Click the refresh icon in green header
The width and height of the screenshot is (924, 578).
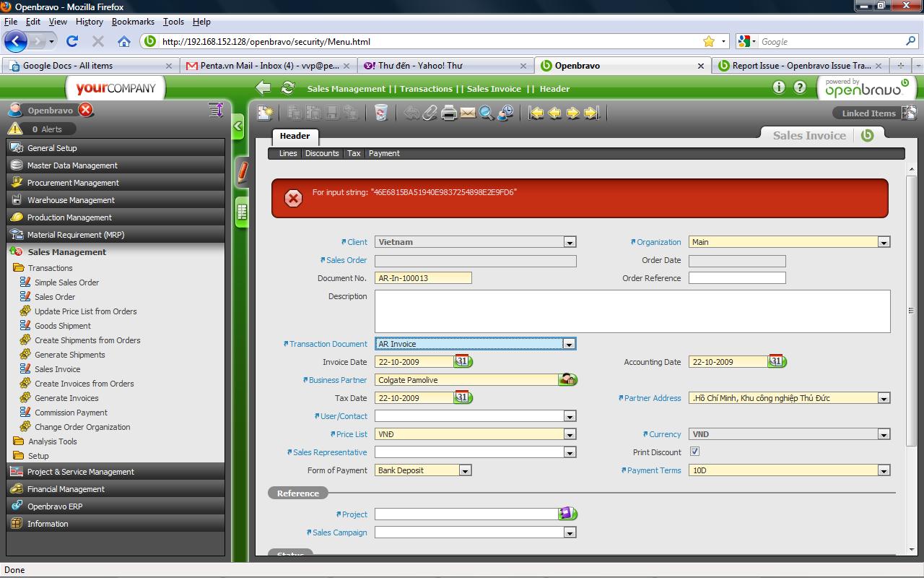coord(287,88)
